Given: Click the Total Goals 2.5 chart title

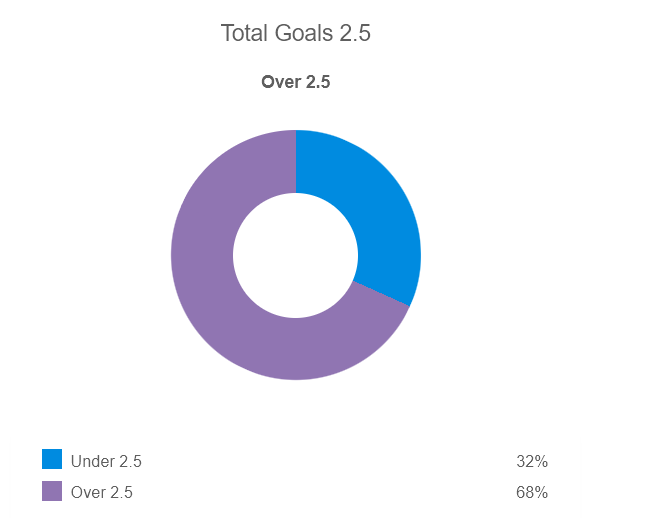Looking at the screenshot, I should click(296, 33).
